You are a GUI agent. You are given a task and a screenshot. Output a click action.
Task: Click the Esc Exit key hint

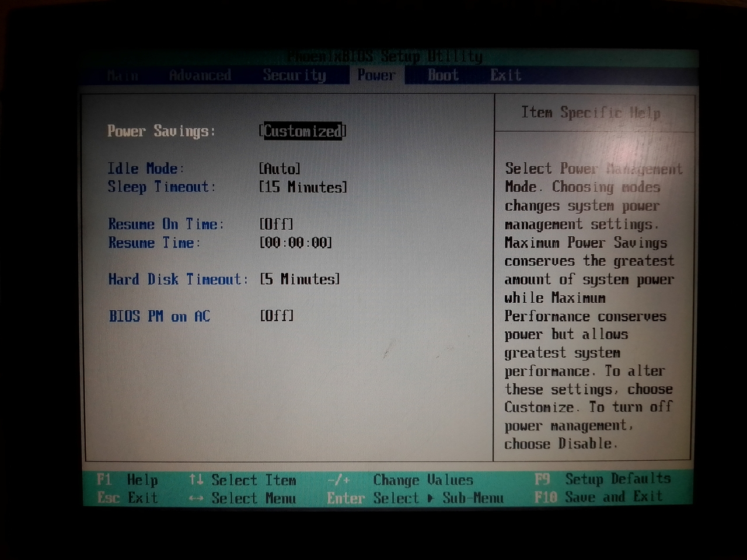128,498
